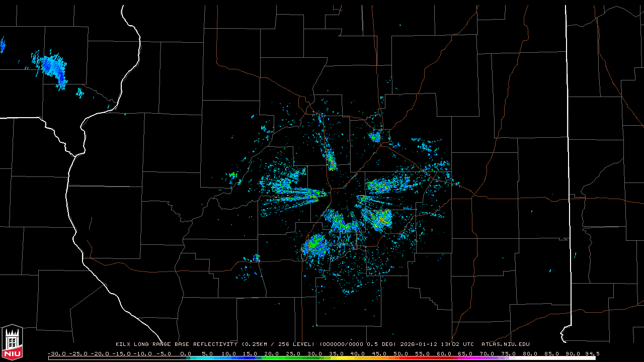644x362 pixels.
Task: Click the 70.0 scale value
Action: pyautogui.click(x=486, y=353)
